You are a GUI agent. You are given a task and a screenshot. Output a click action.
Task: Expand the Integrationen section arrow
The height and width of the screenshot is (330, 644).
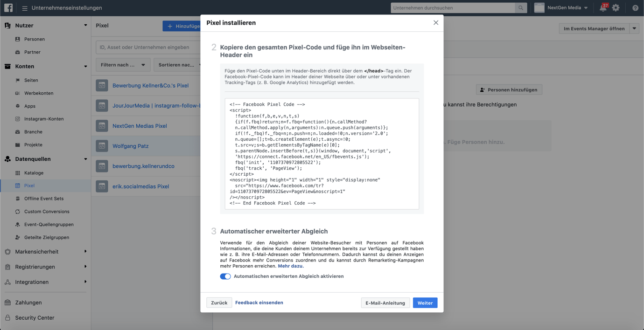(x=85, y=282)
